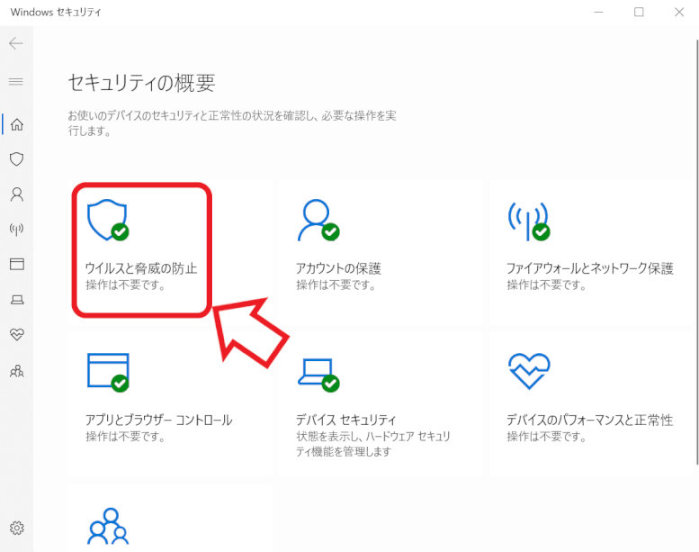The image size is (699, 552).
Task: Open アプリとブラウザー コントロール title
Action: pos(159,420)
